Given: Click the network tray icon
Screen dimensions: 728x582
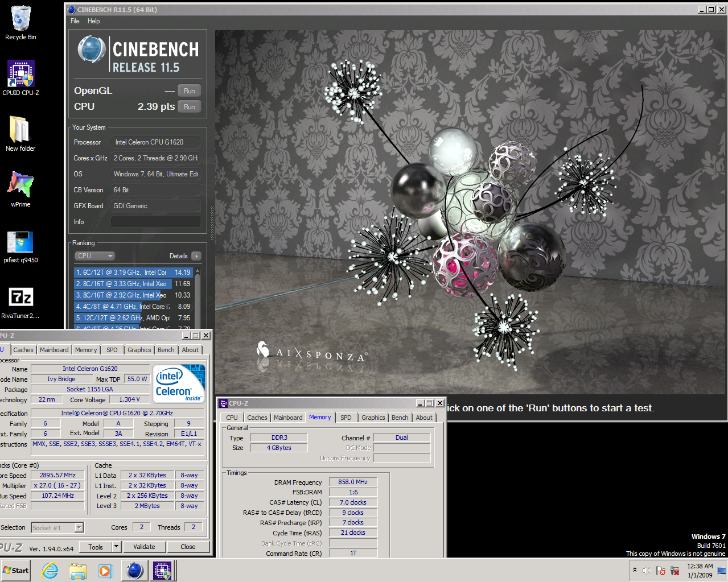Looking at the screenshot, I should click(x=674, y=571).
